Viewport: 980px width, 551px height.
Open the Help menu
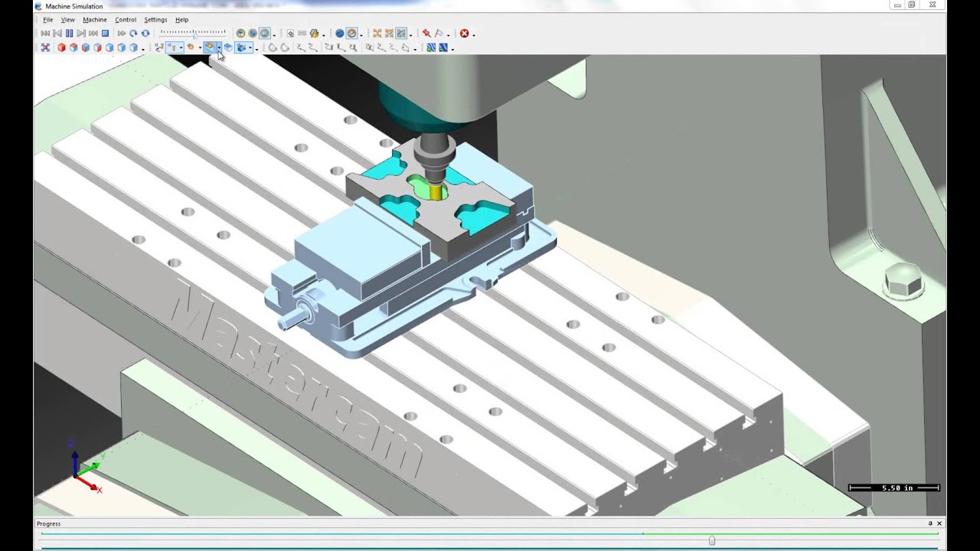point(181,20)
